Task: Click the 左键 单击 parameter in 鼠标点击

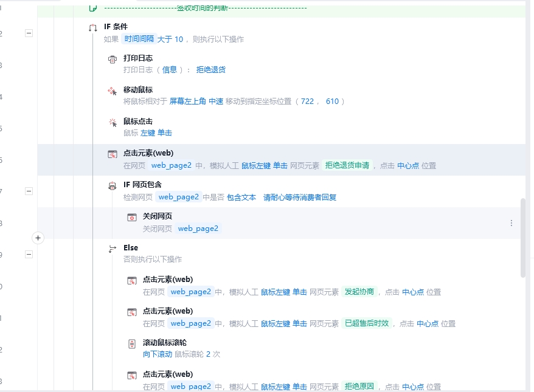Action: click(x=156, y=133)
